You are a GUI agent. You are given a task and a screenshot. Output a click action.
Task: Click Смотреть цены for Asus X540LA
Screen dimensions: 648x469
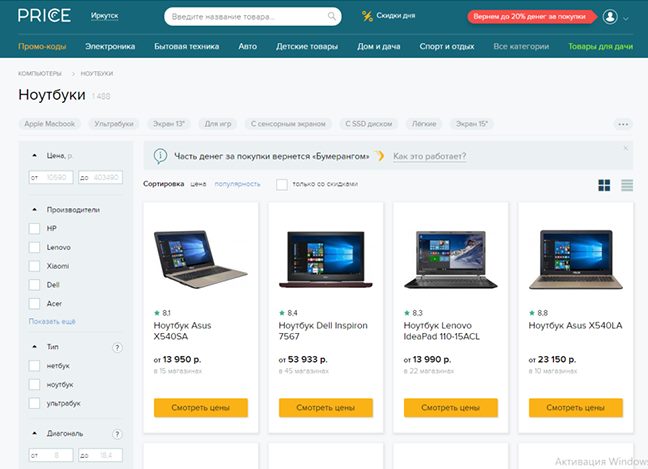coord(576,408)
